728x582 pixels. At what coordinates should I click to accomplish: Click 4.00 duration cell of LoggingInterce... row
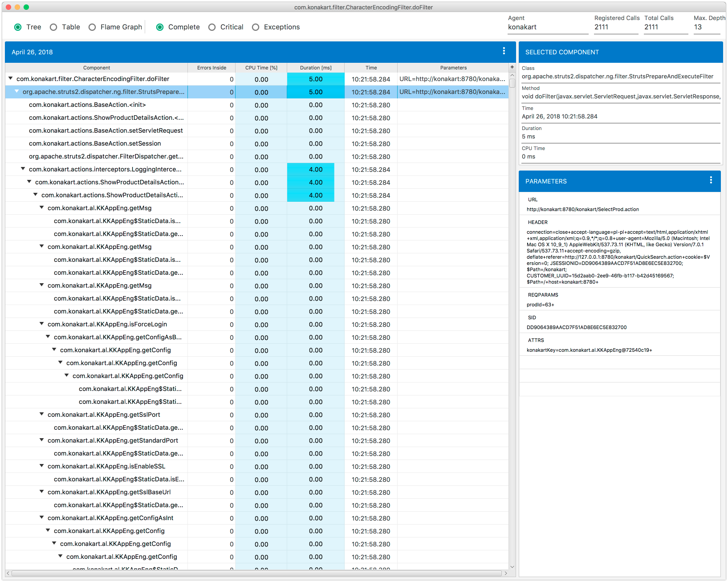316,169
